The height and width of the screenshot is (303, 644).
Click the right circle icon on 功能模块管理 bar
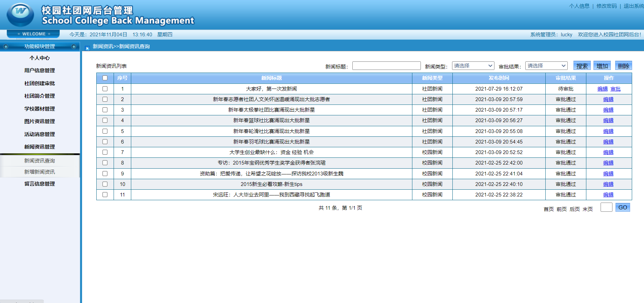(74, 46)
